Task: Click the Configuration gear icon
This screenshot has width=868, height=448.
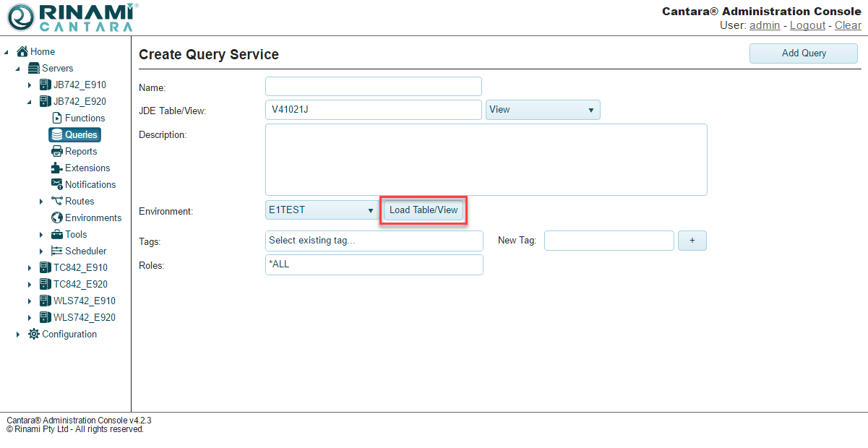Action: pyautogui.click(x=34, y=334)
